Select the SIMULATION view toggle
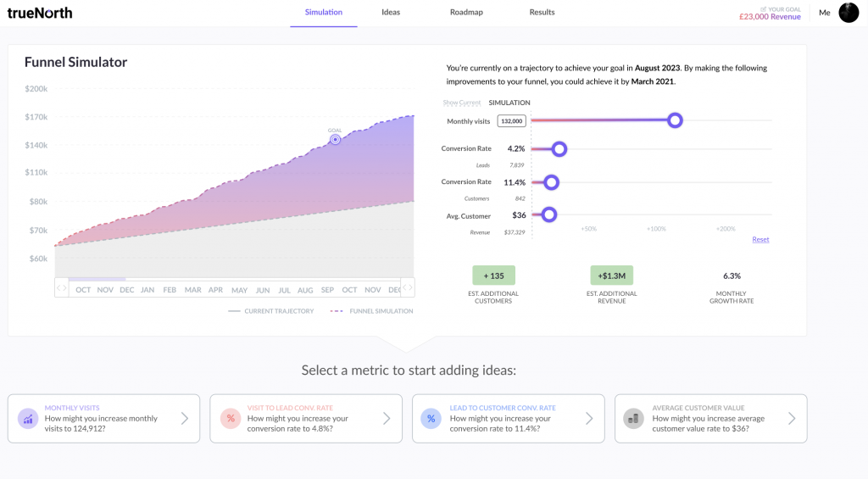The image size is (868, 479). coord(509,103)
